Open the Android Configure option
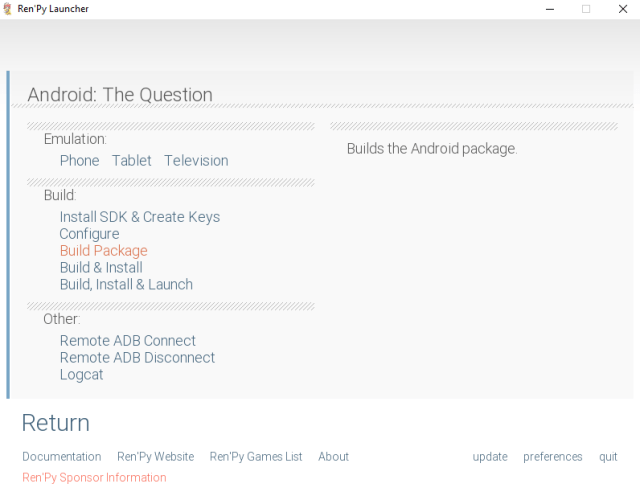 (89, 234)
